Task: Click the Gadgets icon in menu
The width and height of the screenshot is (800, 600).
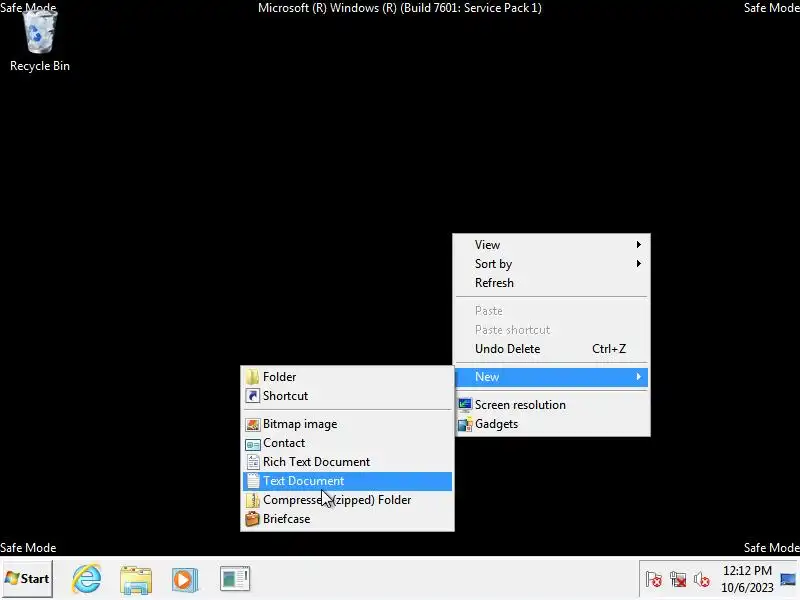Action: tap(465, 424)
